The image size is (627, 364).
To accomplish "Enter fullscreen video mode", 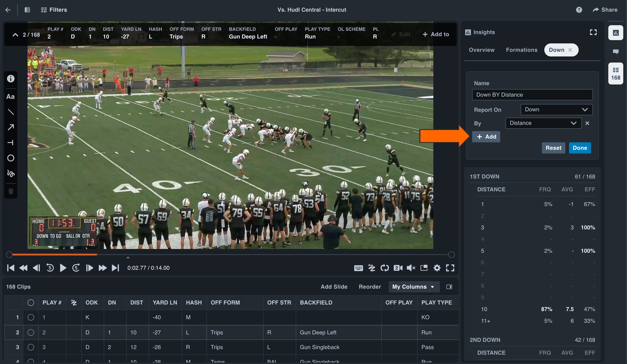I will [x=450, y=268].
